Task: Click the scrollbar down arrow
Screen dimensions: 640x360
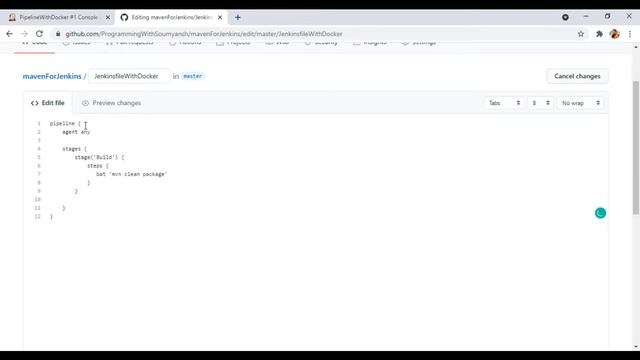Action: click(x=636, y=347)
